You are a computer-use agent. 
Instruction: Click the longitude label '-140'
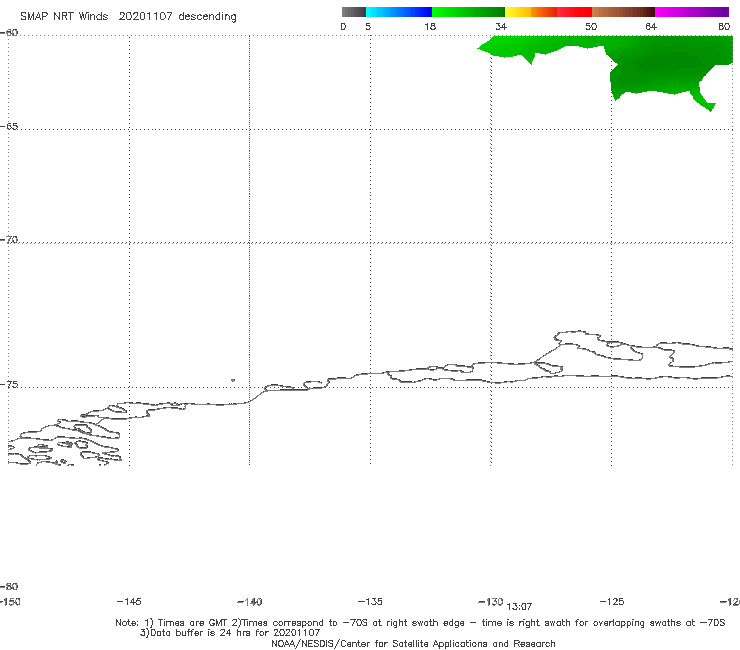(250, 601)
